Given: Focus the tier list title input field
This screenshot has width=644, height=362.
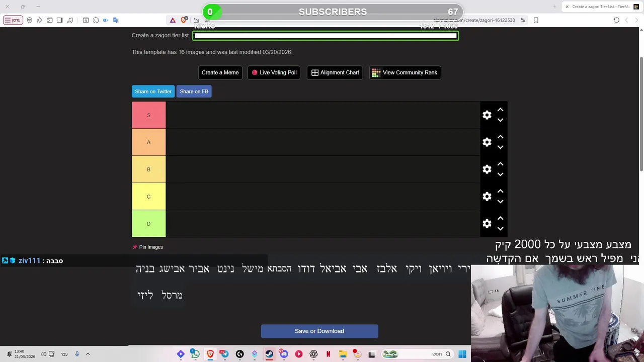Looking at the screenshot, I should coord(326,36).
